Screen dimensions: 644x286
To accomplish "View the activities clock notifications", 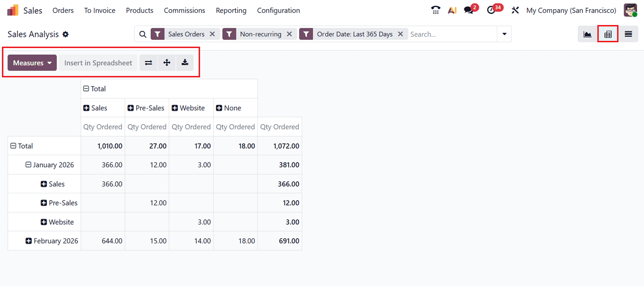I will tap(491, 10).
